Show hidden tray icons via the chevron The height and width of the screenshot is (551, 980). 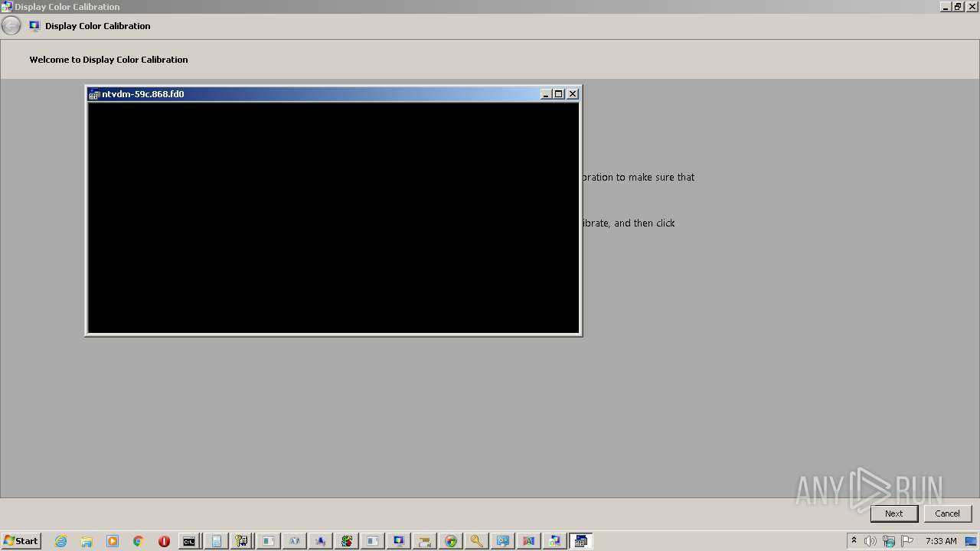tap(854, 541)
